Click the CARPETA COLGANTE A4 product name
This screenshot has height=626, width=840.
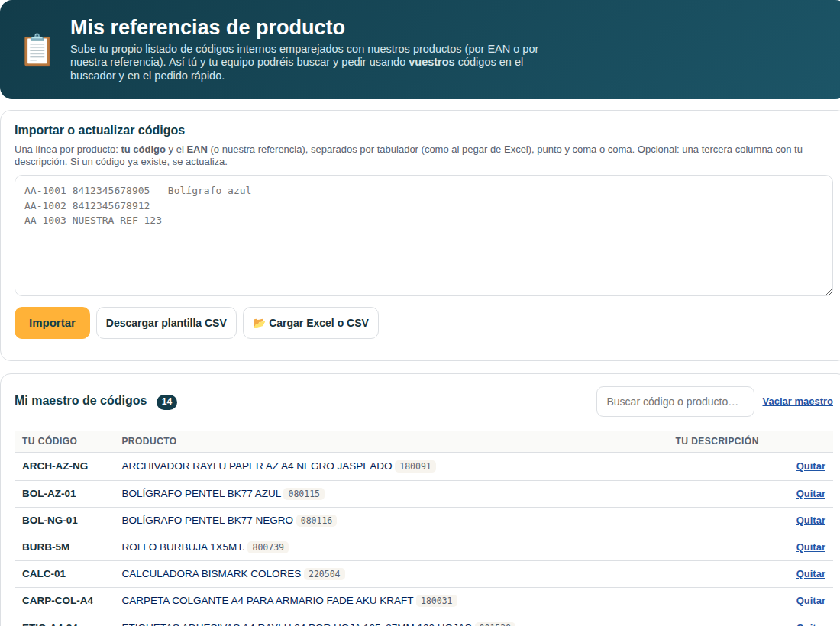(x=267, y=601)
